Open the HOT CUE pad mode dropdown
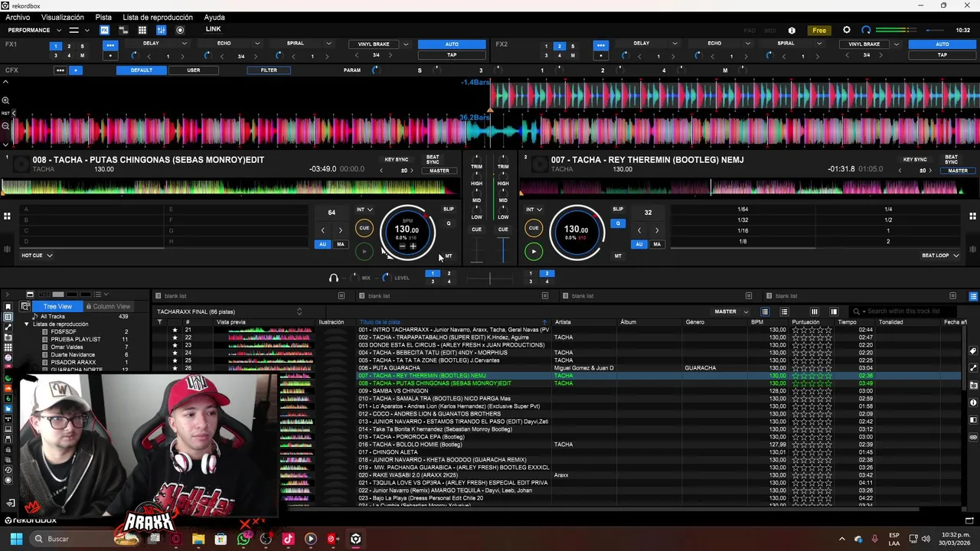This screenshot has width=980, height=551. 37,256
